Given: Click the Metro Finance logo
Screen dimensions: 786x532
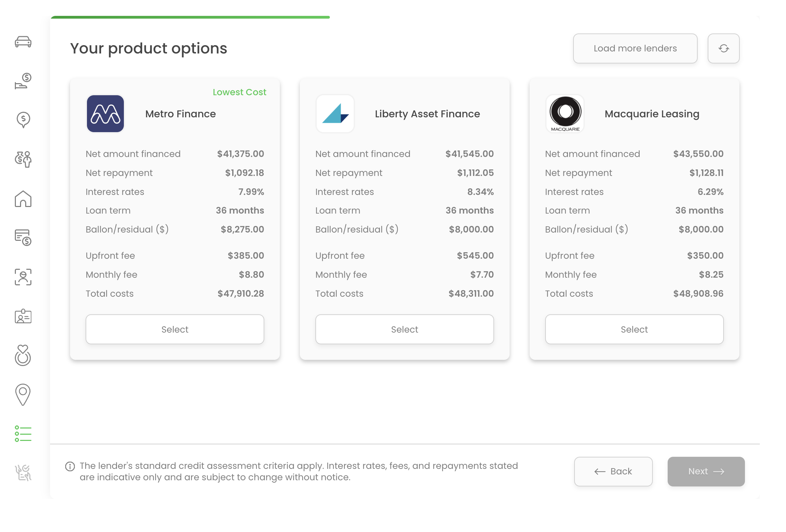Looking at the screenshot, I should [x=105, y=114].
